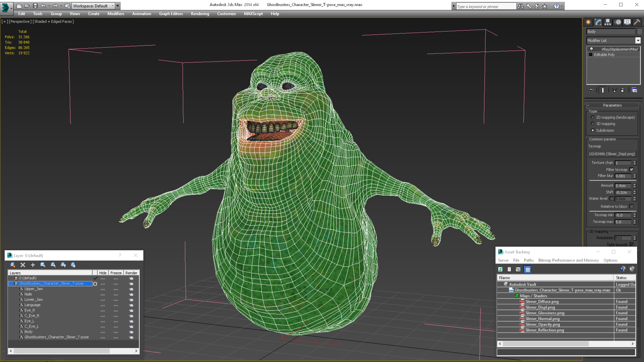Remove modifier from stack trash icon
644x362 pixels.
623,90
